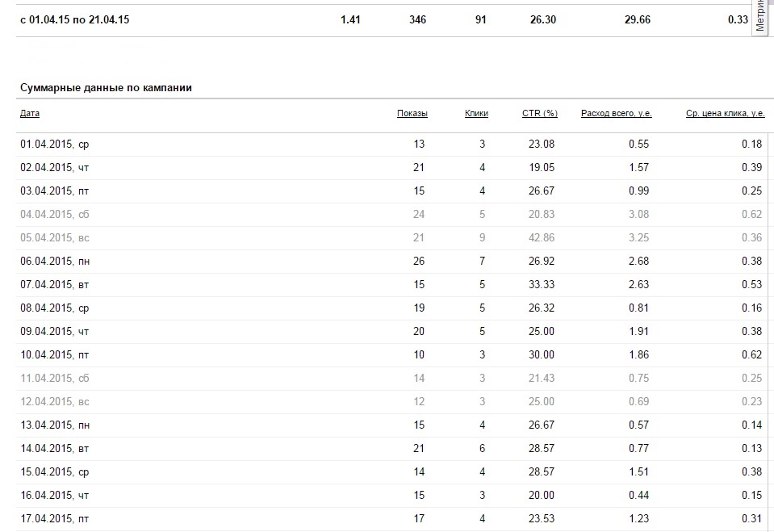Click the 17.04.2015, пт date cell
Viewport: 774px width, 532px height.
click(x=54, y=518)
